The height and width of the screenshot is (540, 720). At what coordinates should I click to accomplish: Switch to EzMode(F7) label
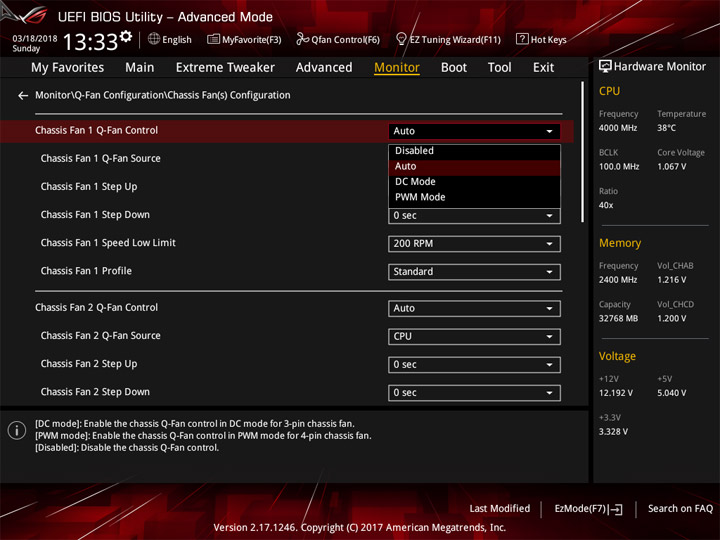580,509
